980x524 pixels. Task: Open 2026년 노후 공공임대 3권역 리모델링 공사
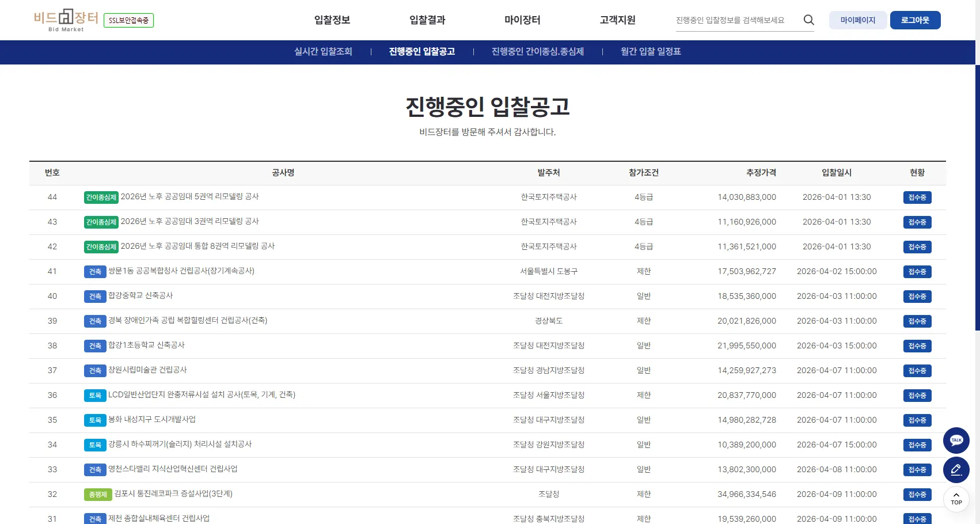pyautogui.click(x=189, y=222)
